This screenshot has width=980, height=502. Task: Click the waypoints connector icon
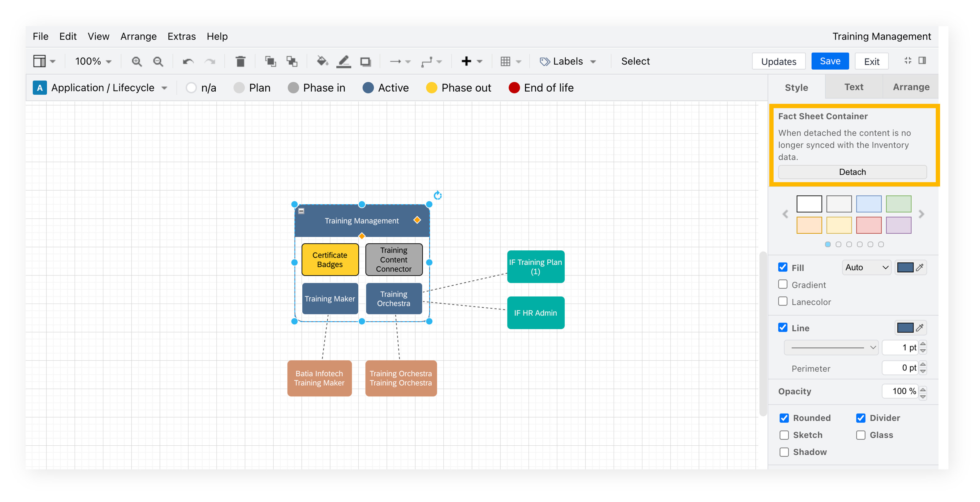pyautogui.click(x=427, y=62)
